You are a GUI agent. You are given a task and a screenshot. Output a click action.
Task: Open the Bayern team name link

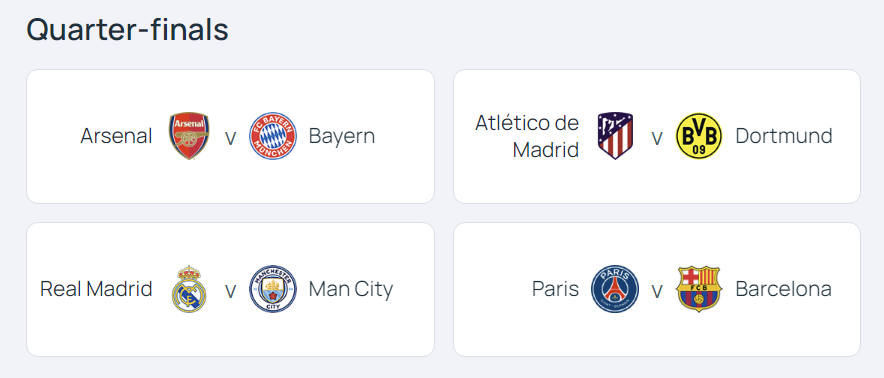[342, 137]
